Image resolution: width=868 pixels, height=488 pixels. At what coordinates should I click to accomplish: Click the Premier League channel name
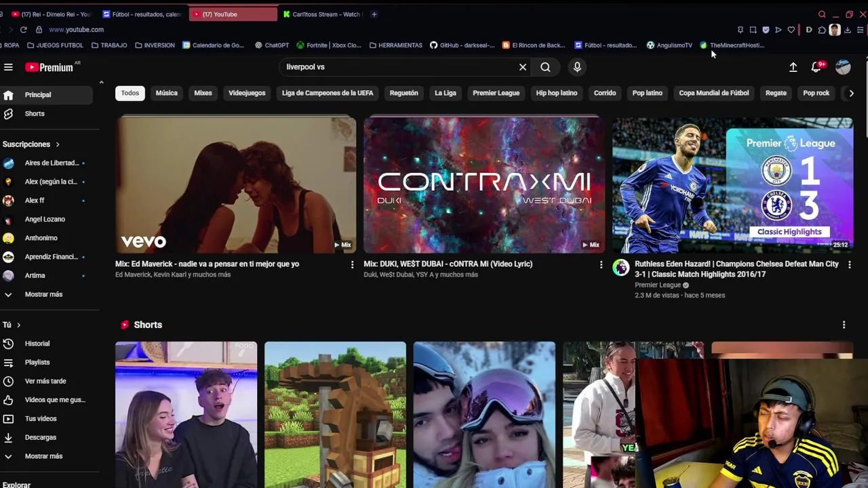click(x=658, y=285)
